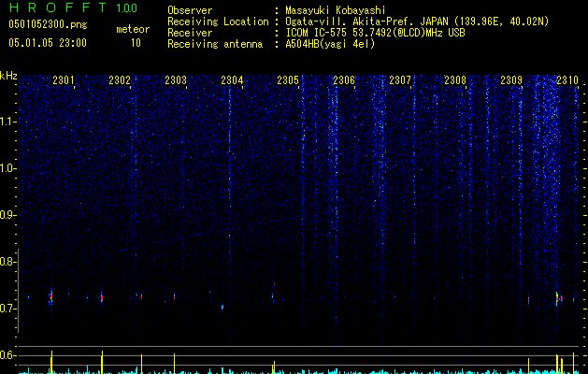Viewport: 588px width, 374px height.
Task: Click the observer name Masayuki Kobayashi
Action: click(x=336, y=10)
